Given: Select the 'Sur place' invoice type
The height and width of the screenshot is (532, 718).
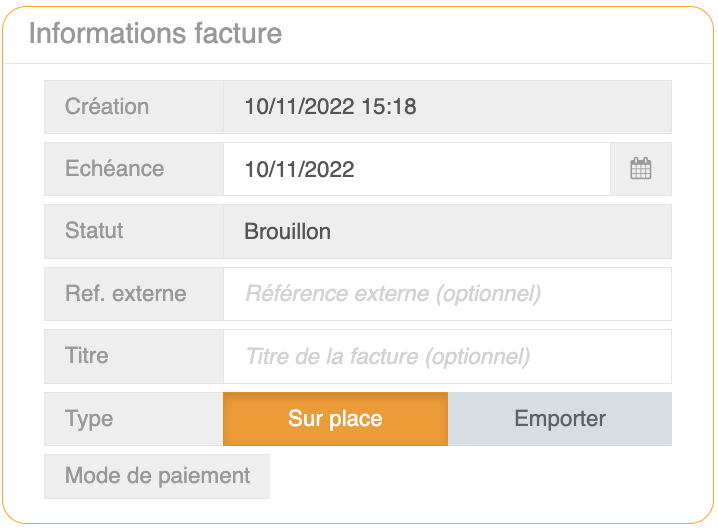Looking at the screenshot, I should point(335,418).
